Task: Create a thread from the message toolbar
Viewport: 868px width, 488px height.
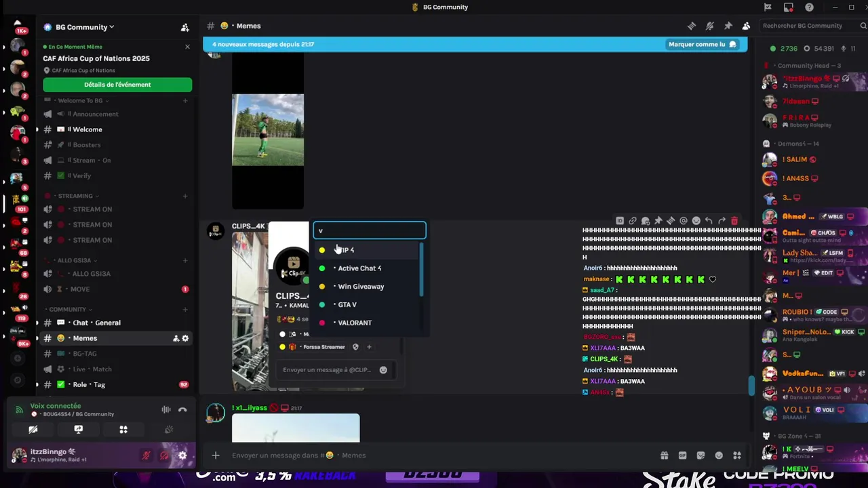Action: click(671, 220)
